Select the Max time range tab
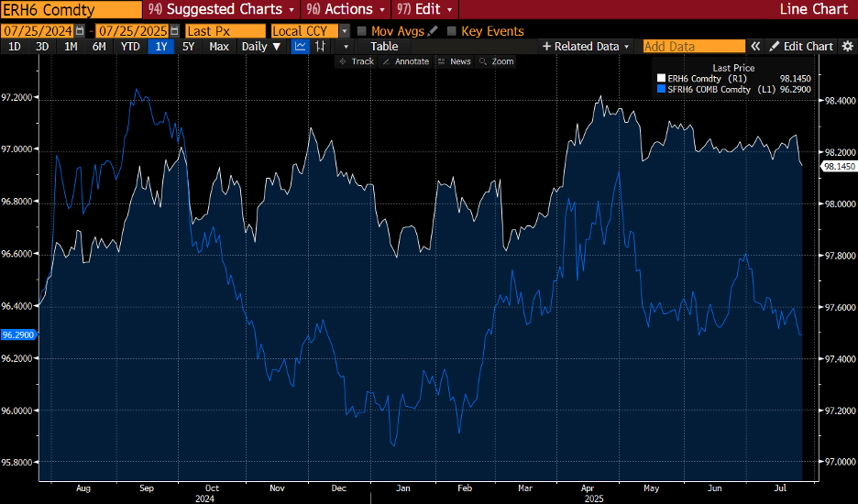The height and width of the screenshot is (504, 858). (219, 47)
